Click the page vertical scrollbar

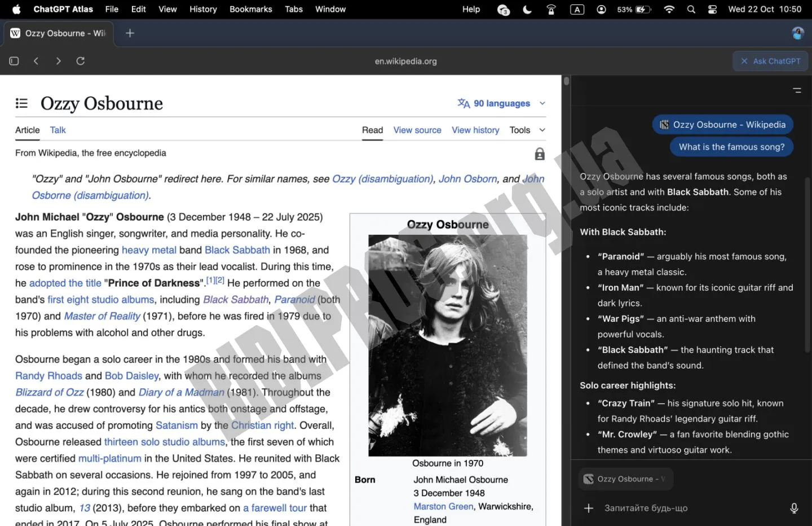[x=566, y=82]
